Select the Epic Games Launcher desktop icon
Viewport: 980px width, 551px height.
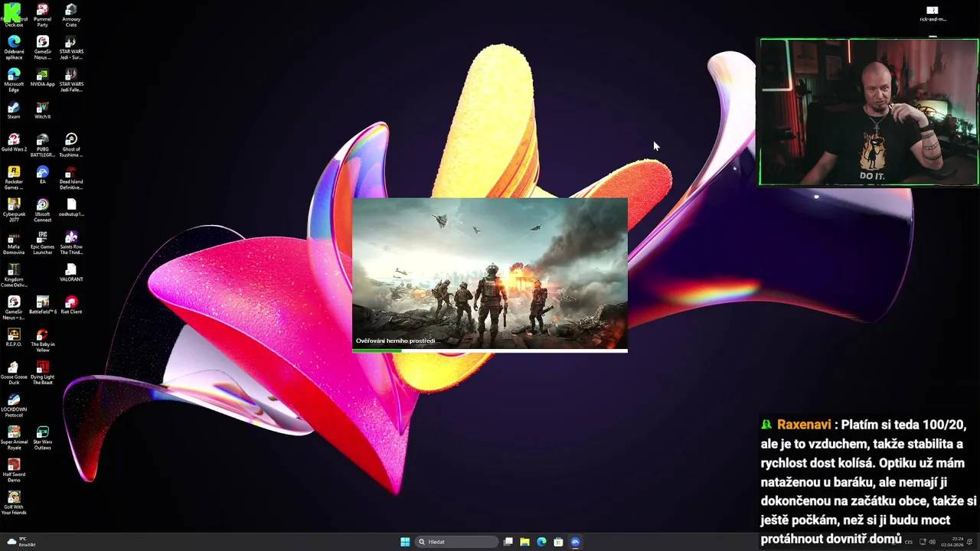click(42, 243)
